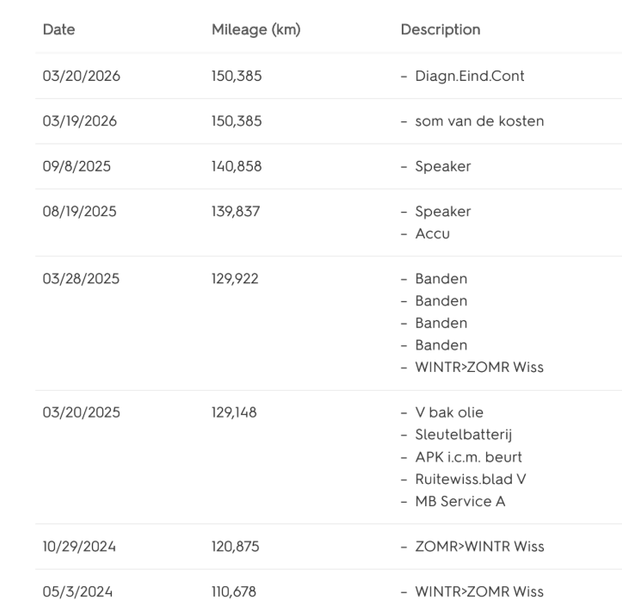Click the 129,922 mileage value
622x600 pixels.
point(235,278)
